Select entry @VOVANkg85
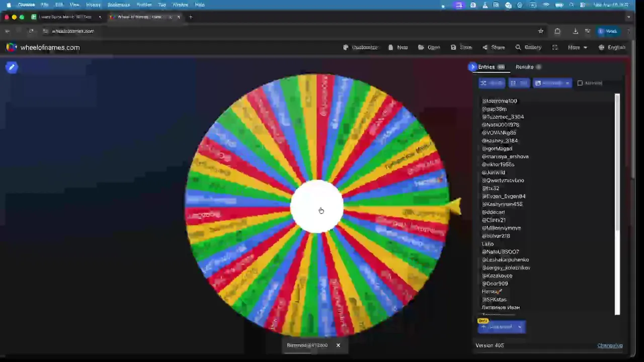 pyautogui.click(x=499, y=133)
